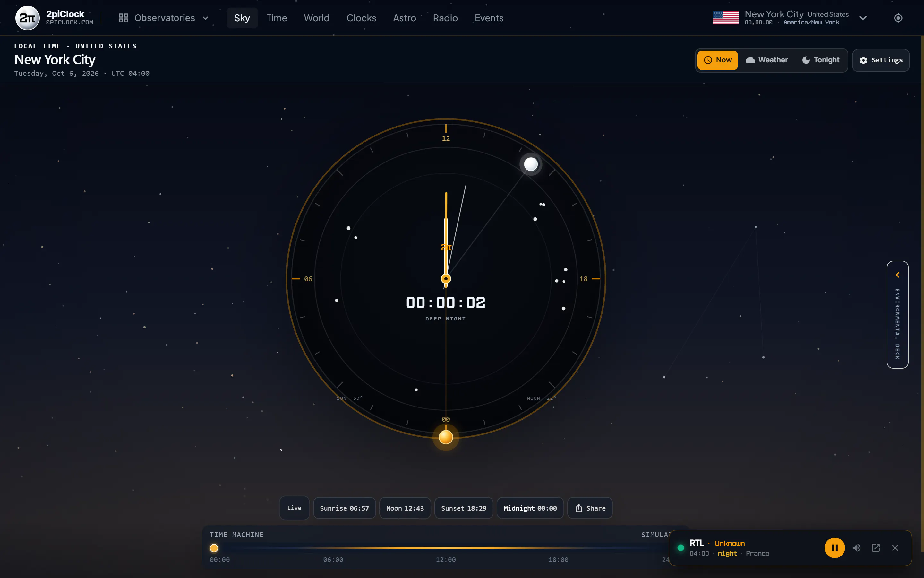Click the green live status dot
The width and height of the screenshot is (924, 578).
tap(680, 548)
